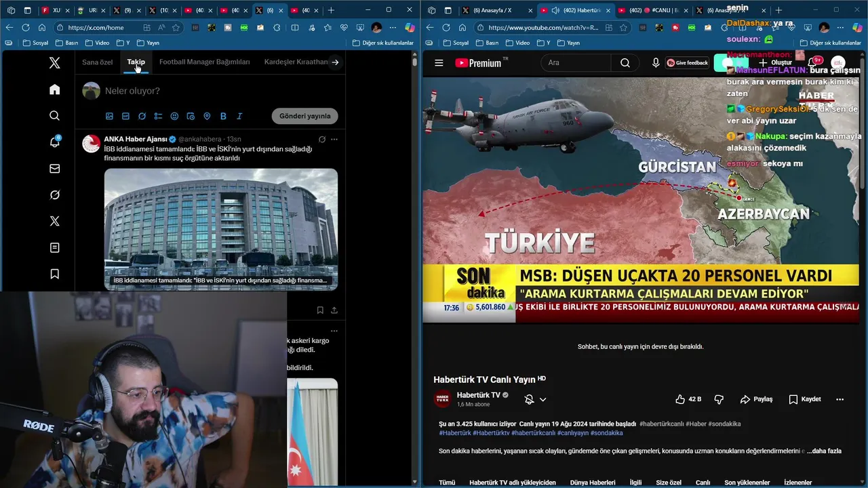This screenshot has height=488, width=868.
Task: Toggle italic text in X composer
Action: click(x=239, y=116)
